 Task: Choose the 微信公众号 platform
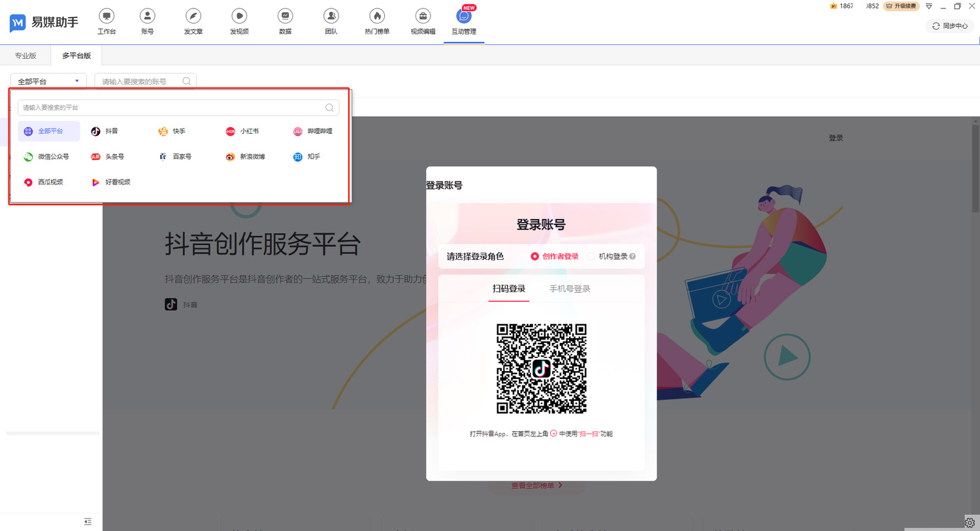coord(46,157)
